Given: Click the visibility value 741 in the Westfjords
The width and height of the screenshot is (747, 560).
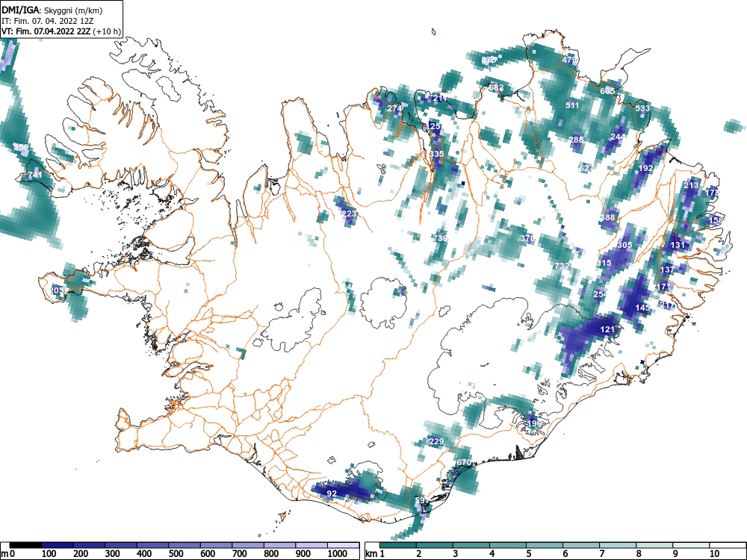Looking at the screenshot, I should pyautogui.click(x=35, y=175).
